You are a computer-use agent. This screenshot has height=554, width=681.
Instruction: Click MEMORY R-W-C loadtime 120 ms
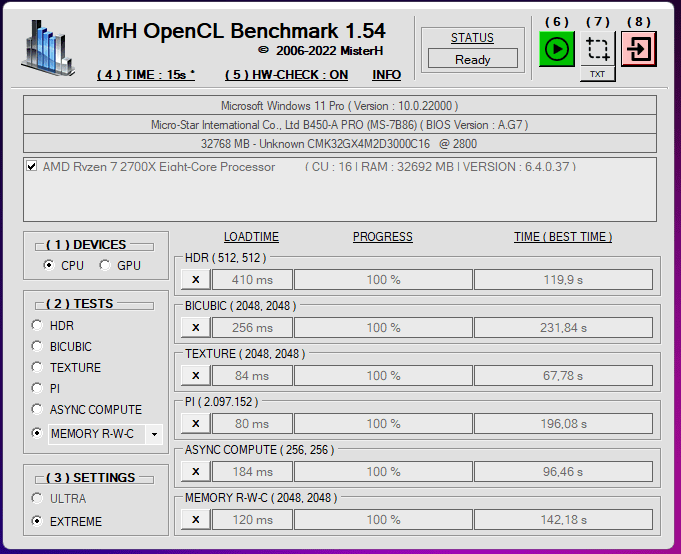click(252, 519)
